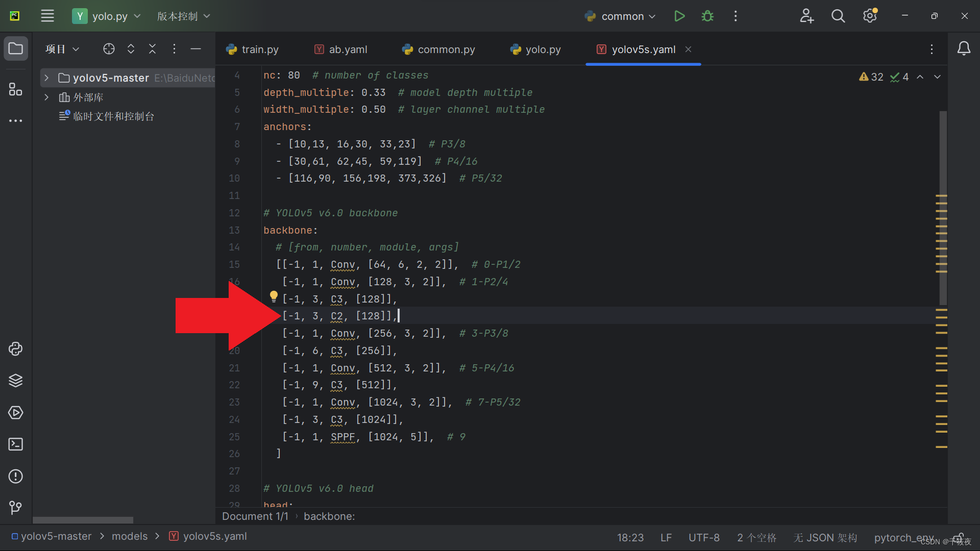980x551 pixels.
Task: Change LF line separator
Action: [666, 538]
